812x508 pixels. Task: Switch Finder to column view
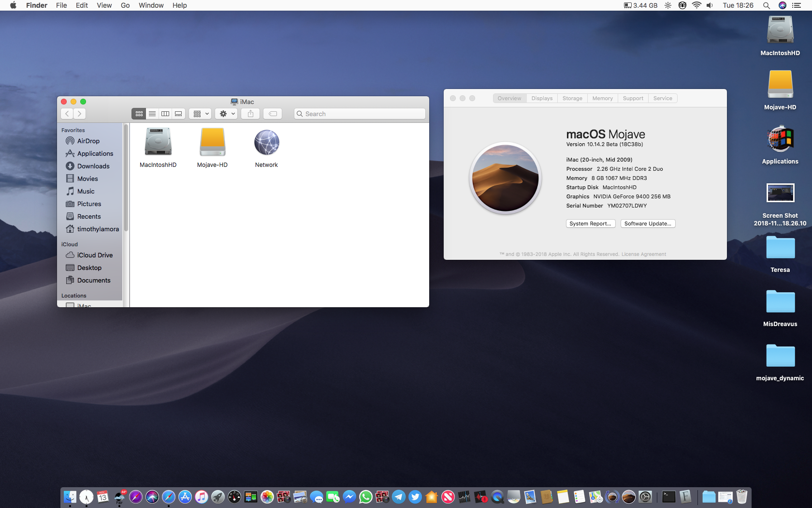(165, 114)
